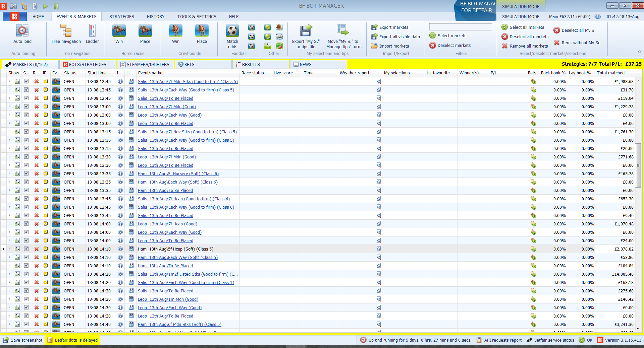Toggle checkbox for Leop 1m Mdn (Good) row
644x348 pixels.
pyautogui.click(x=26, y=299)
